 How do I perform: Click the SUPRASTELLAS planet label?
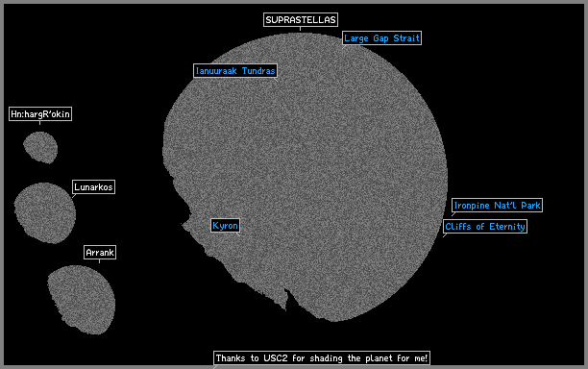coord(301,20)
